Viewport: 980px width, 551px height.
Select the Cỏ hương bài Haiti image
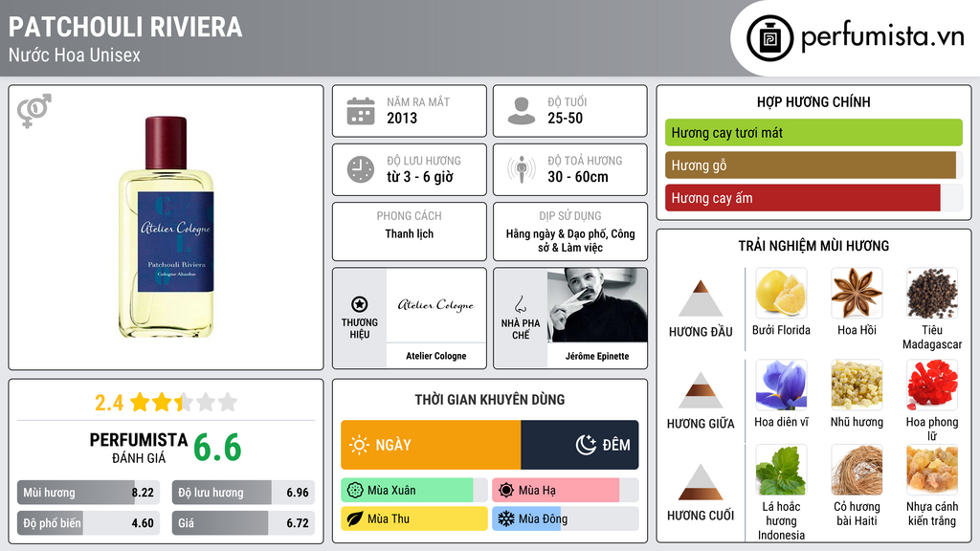[857, 470]
